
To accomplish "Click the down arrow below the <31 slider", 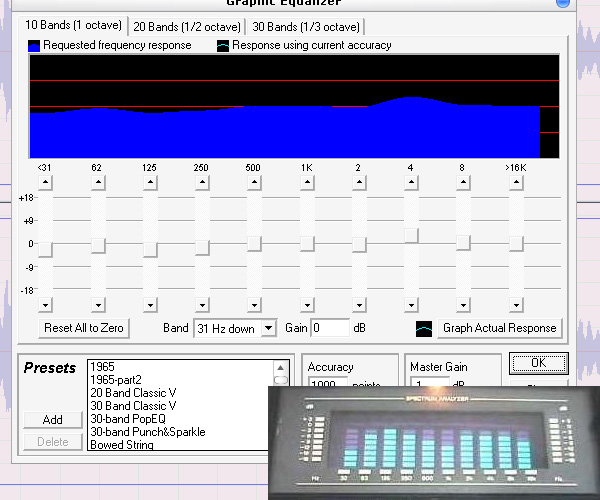I will click(46, 305).
